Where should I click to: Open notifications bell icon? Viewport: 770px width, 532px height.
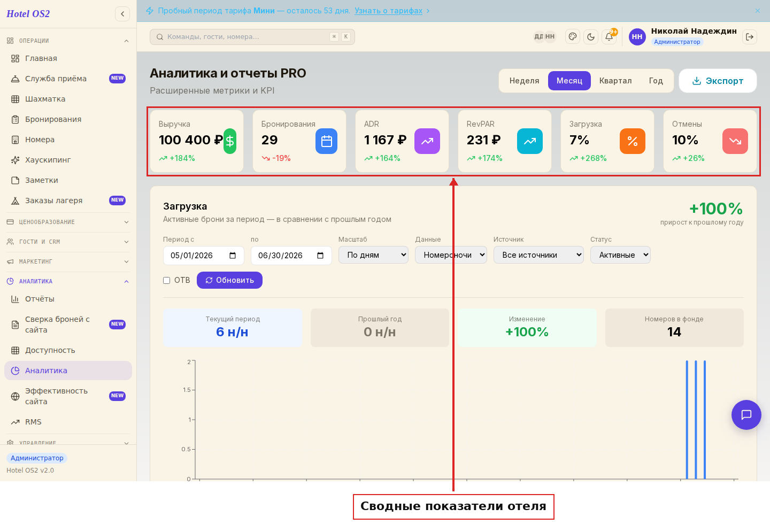click(x=609, y=37)
